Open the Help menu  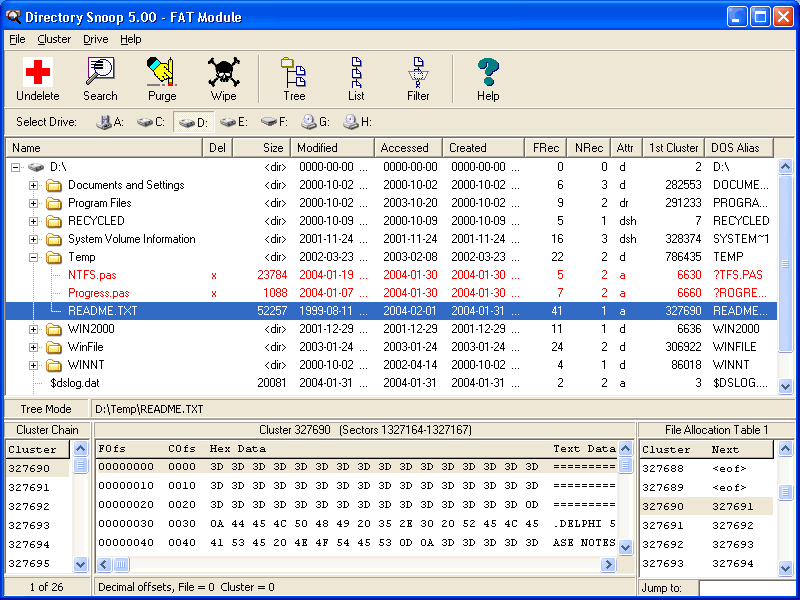[x=131, y=39]
